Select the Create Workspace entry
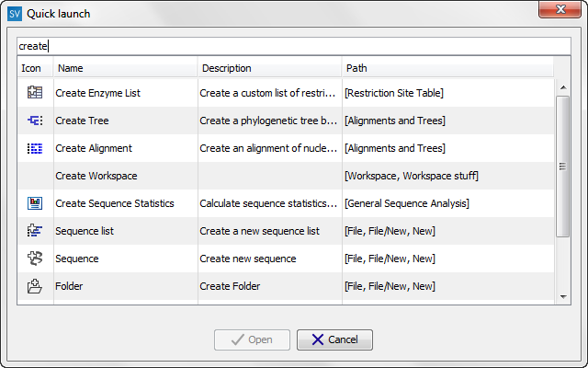The width and height of the screenshot is (588, 368). pos(96,176)
